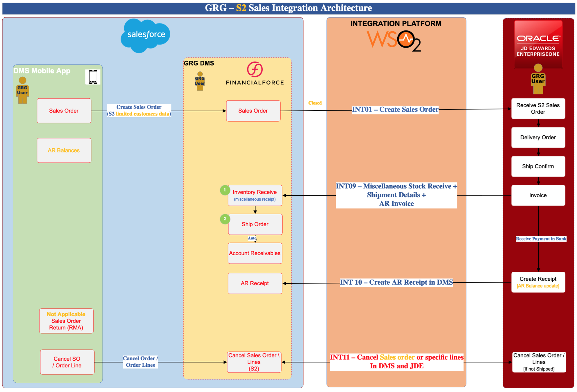Click the green step 2 circle marker

[x=225, y=219]
